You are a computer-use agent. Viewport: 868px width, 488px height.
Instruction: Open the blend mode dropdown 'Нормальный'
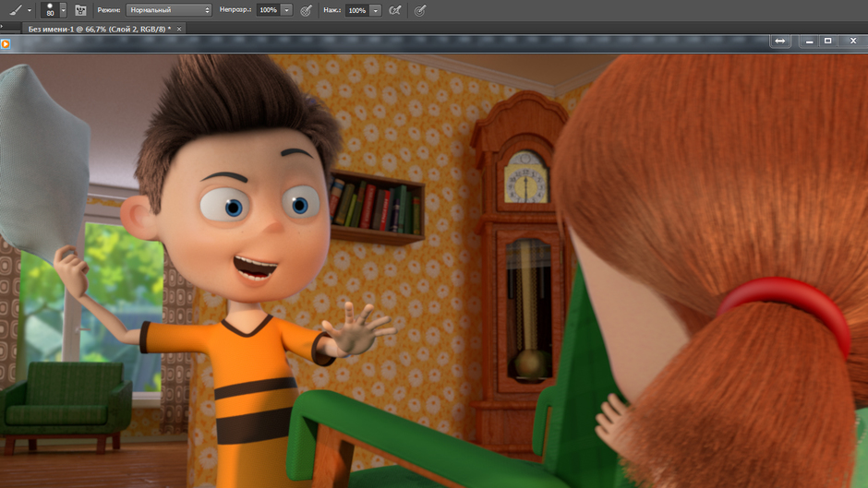(x=169, y=10)
